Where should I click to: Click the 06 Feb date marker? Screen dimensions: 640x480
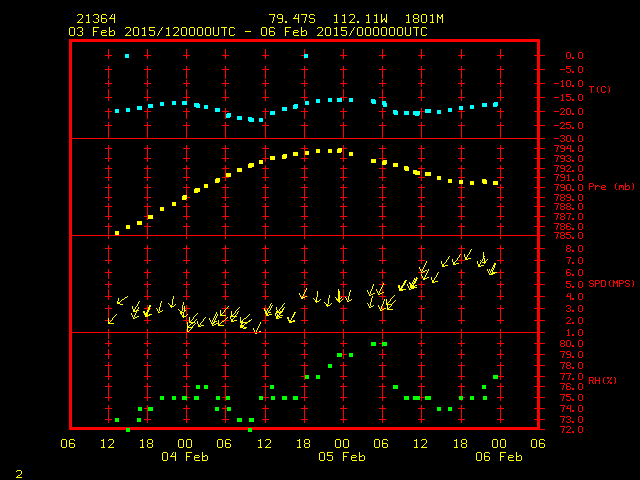[498, 456]
